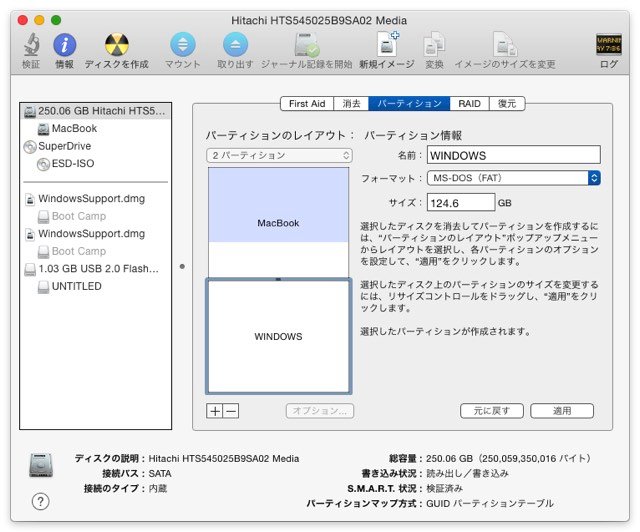Select 1.03 GB USB 2.0 Flash disk
This screenshot has height=532, width=640.
click(96, 269)
